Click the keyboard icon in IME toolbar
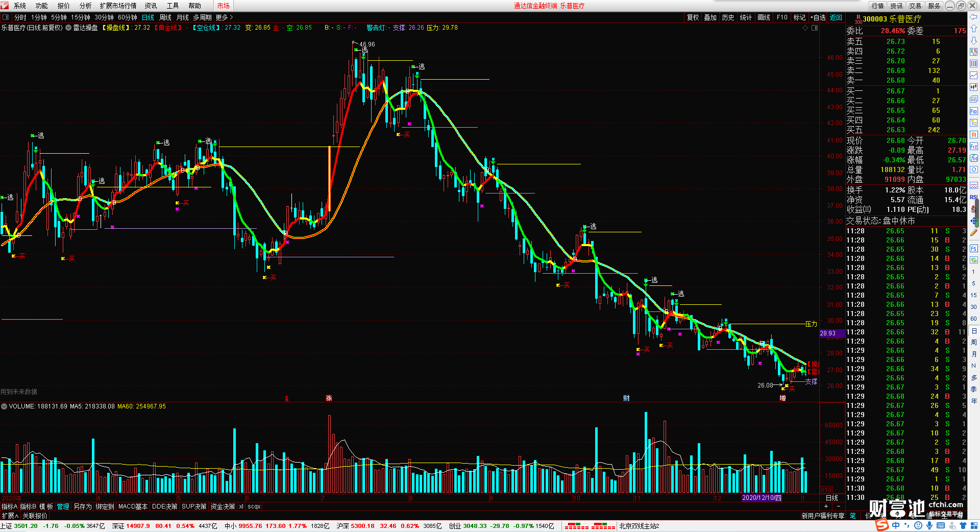 (941, 525)
